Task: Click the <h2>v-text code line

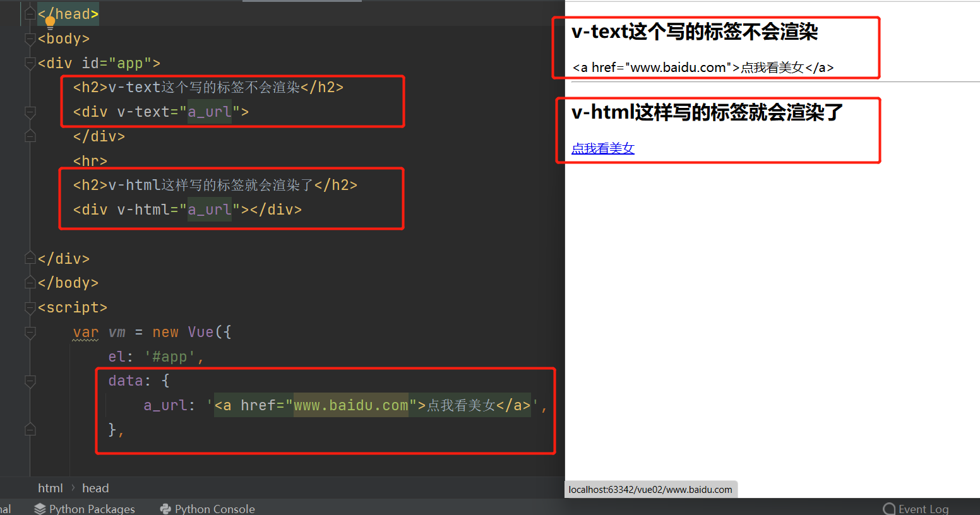Action: 208,87
